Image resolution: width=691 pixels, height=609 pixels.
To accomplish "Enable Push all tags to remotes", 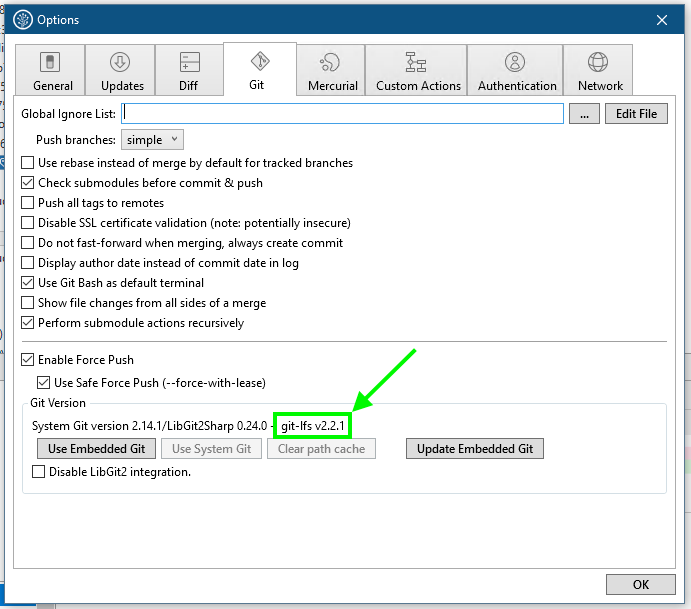I will (x=27, y=203).
